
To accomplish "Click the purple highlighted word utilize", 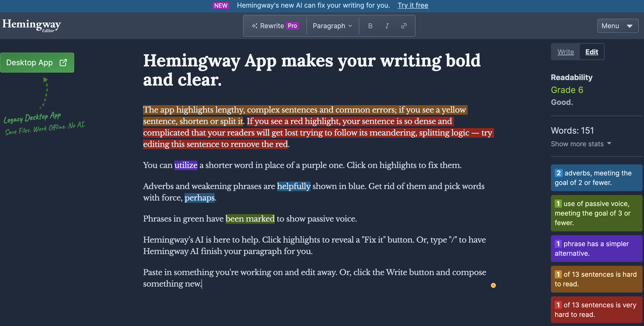I will tap(186, 165).
